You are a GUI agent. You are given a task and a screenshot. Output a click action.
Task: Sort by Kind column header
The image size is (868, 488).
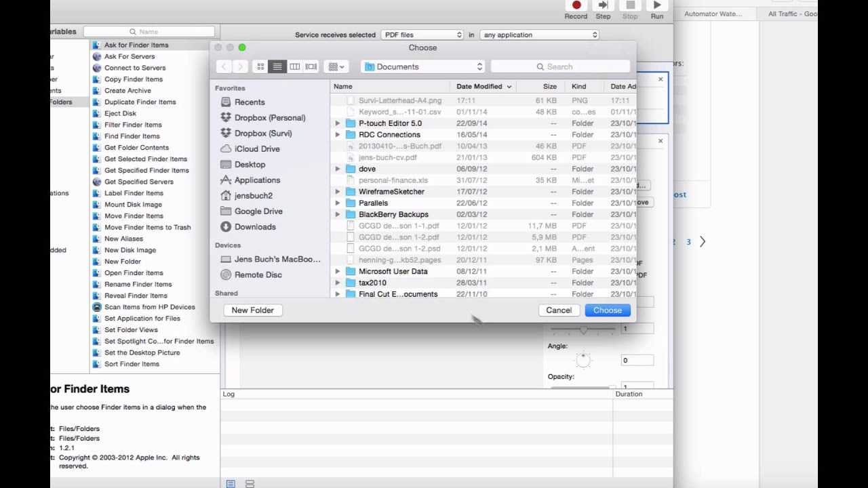[x=585, y=87]
